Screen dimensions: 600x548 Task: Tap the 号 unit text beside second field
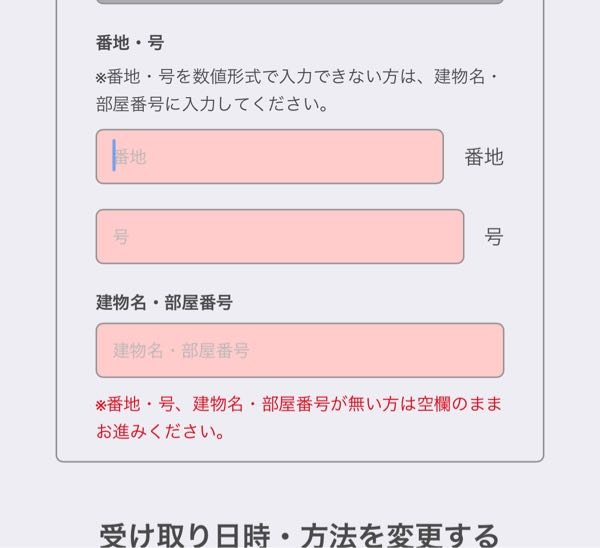coord(494,237)
